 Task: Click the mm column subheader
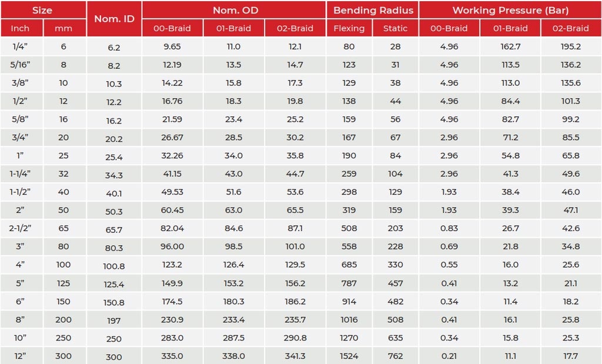click(63, 28)
